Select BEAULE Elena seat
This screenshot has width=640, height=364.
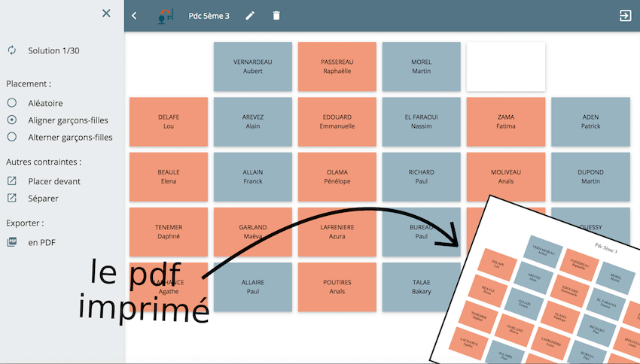[169, 177]
